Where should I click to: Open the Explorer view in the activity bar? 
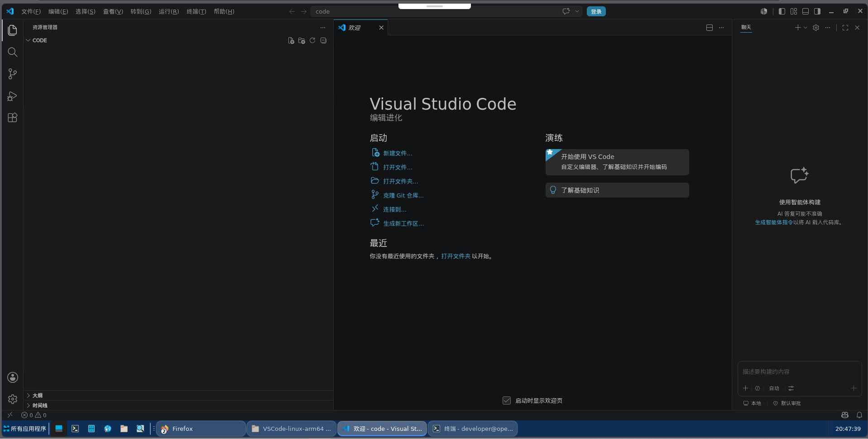pyautogui.click(x=13, y=30)
